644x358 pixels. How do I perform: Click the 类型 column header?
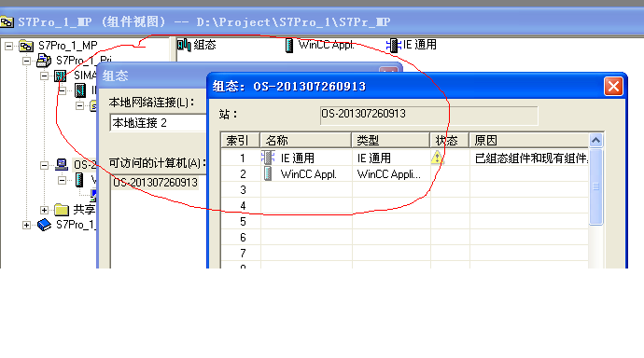tap(390, 140)
